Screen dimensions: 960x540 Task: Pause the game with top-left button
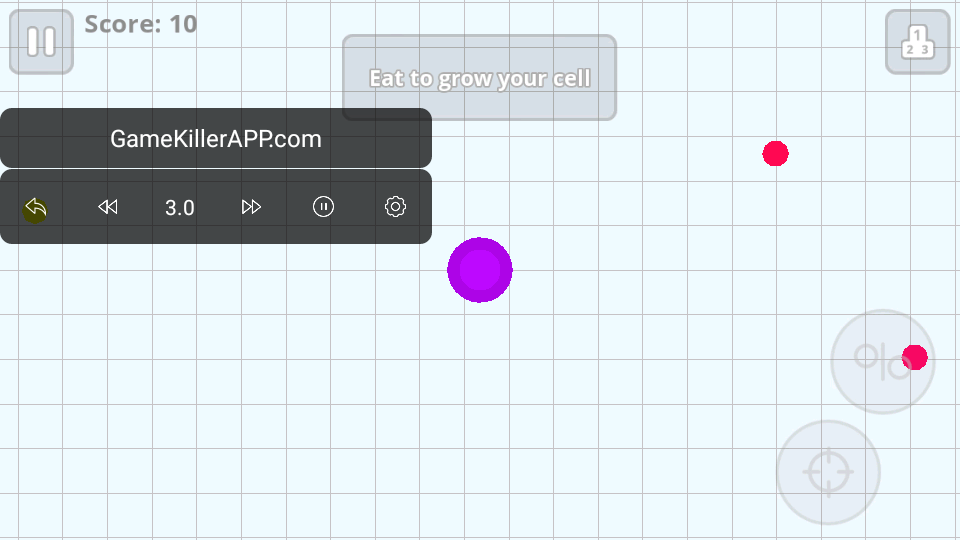pos(42,42)
